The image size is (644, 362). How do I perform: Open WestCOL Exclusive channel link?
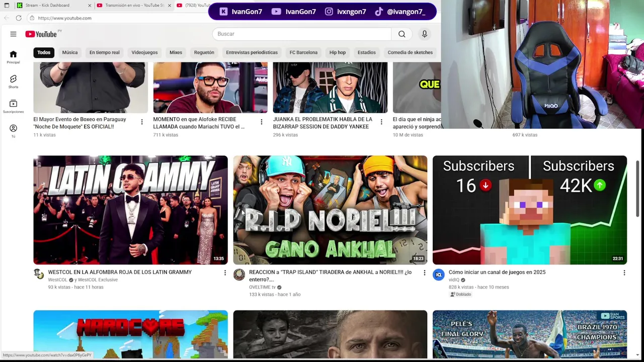tap(98, 280)
